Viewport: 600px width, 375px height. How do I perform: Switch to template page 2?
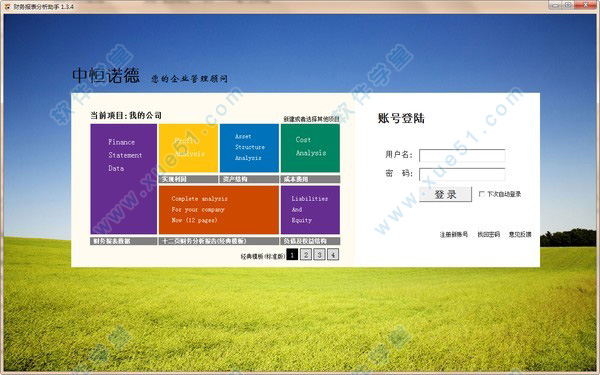[x=306, y=254]
